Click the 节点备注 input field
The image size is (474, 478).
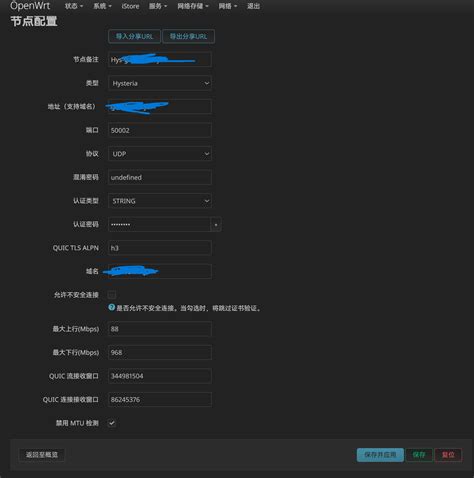(x=160, y=60)
